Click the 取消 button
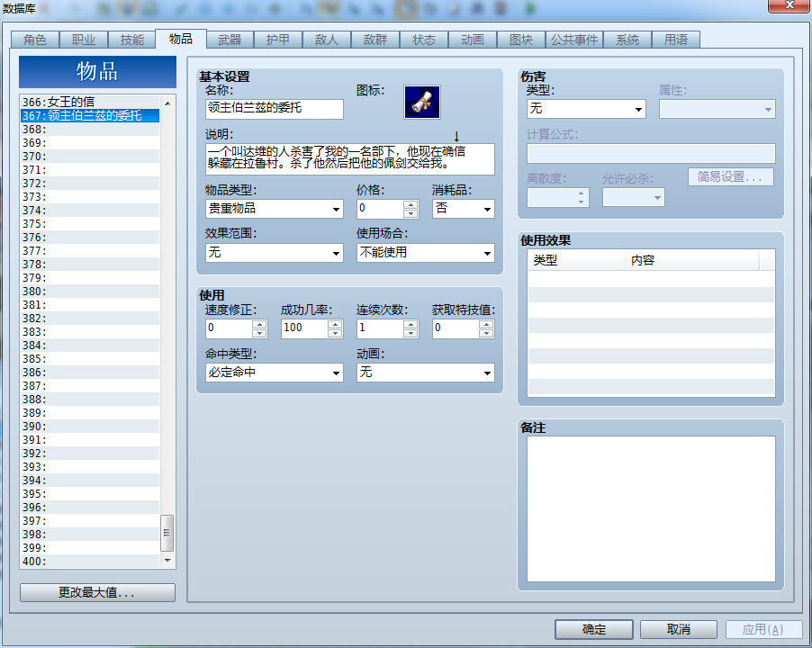The height and width of the screenshot is (648, 812). (679, 629)
